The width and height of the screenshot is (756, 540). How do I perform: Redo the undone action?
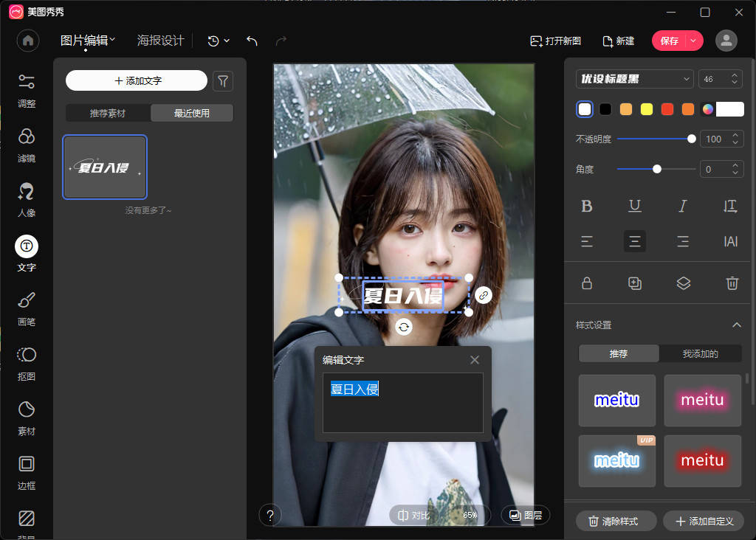pyautogui.click(x=281, y=41)
